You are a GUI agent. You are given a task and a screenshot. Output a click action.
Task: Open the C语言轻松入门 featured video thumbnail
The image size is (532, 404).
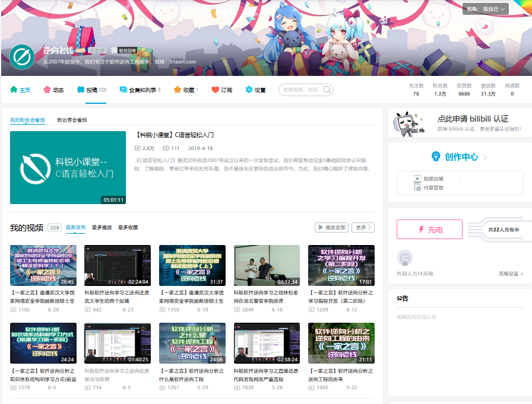pyautogui.click(x=68, y=167)
